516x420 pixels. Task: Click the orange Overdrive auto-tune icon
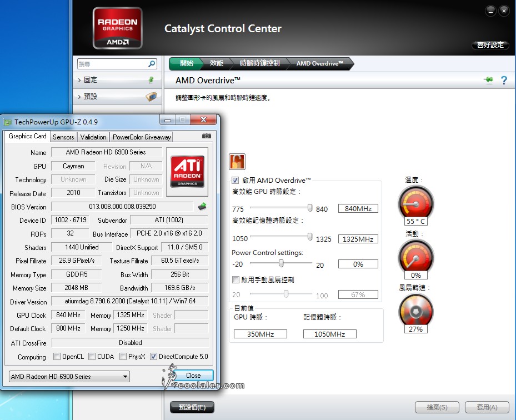click(237, 162)
